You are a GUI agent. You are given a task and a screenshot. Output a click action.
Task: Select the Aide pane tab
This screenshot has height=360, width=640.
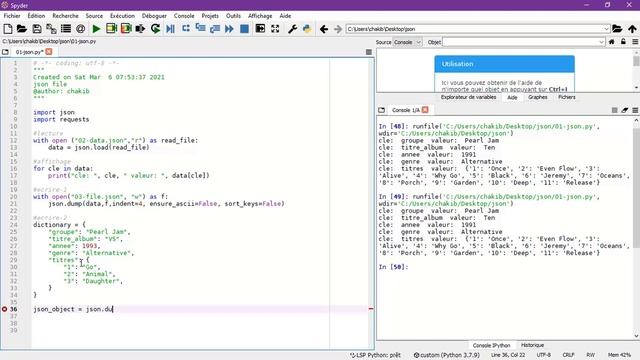(512, 97)
